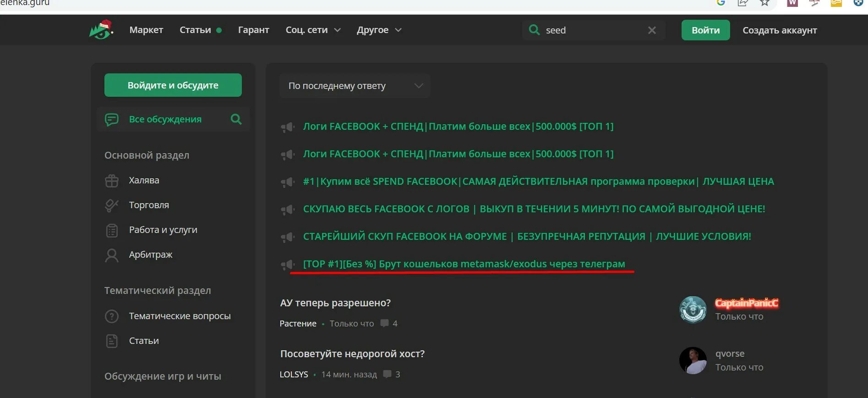The height and width of the screenshot is (398, 868).
Task: Click Создать аккаунт link
Action: [780, 30]
